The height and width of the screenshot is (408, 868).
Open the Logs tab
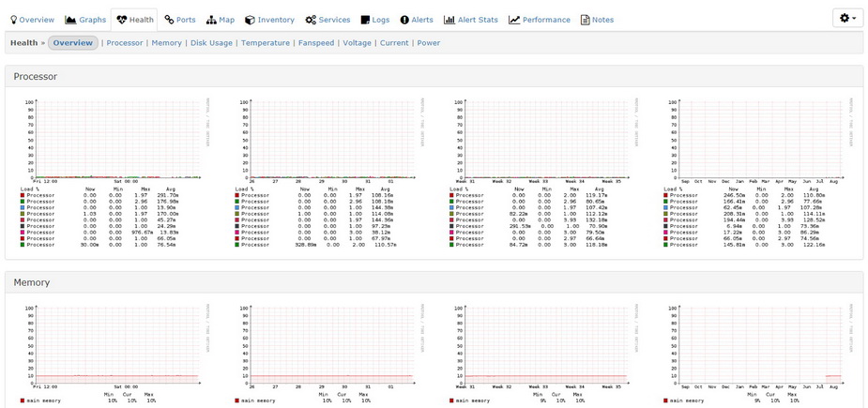[x=375, y=20]
